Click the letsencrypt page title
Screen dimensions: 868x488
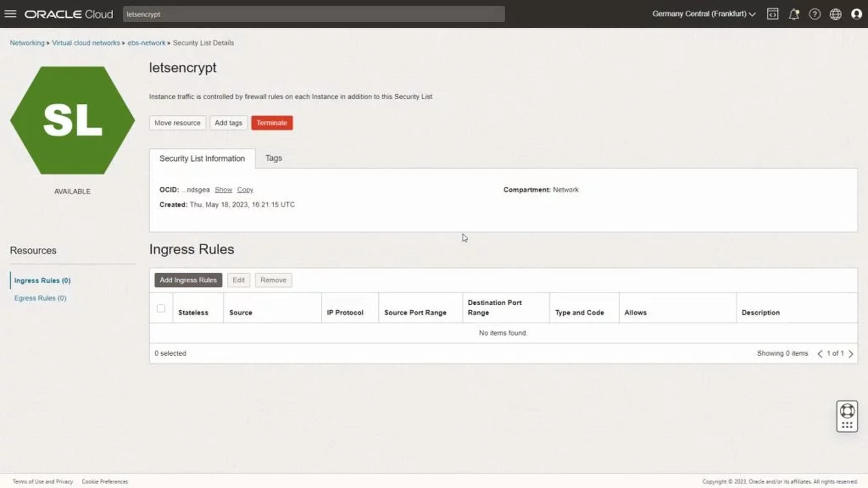(183, 68)
